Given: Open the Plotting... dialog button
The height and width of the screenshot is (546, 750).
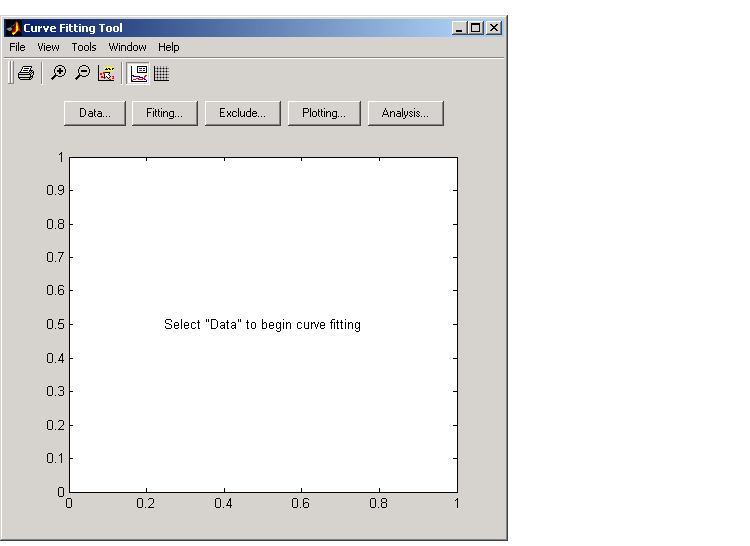Looking at the screenshot, I should tap(324, 113).
